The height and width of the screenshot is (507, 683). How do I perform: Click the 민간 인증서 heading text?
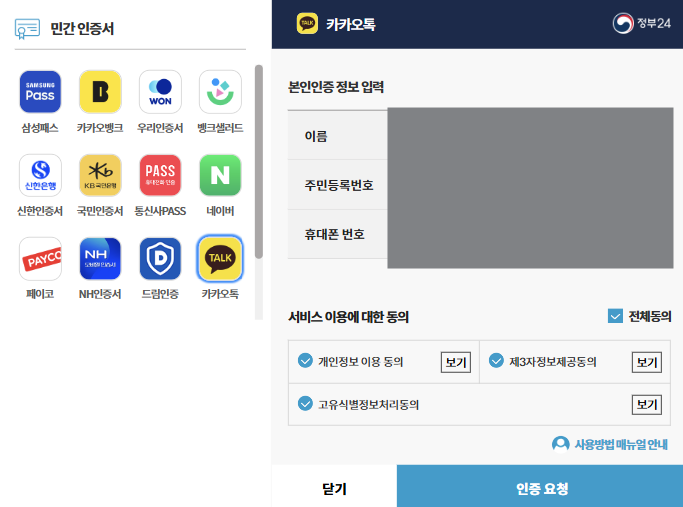(x=82, y=29)
